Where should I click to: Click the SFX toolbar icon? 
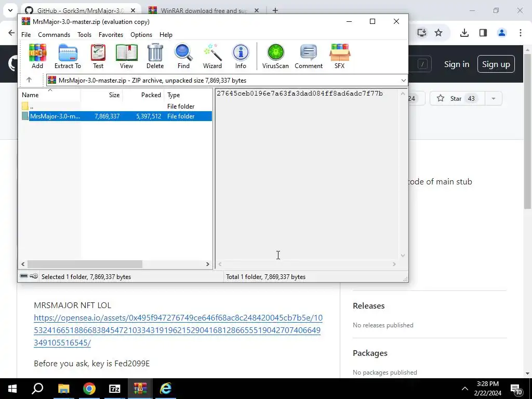[340, 56]
